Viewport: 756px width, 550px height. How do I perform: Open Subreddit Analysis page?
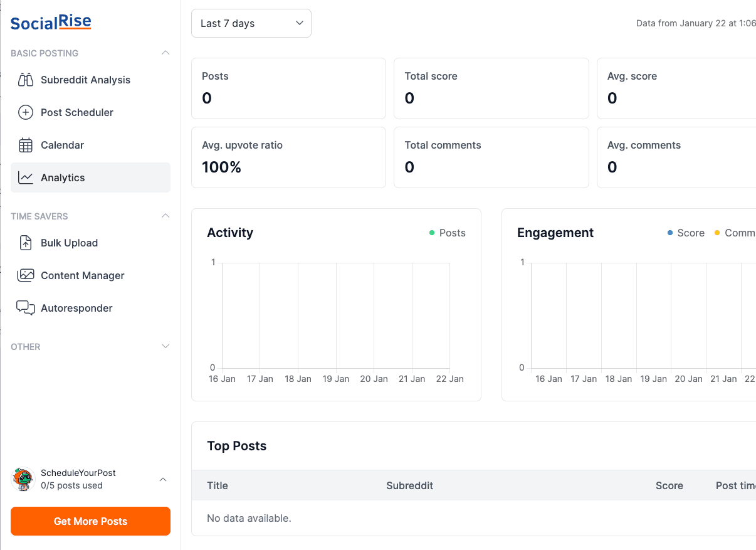point(90,80)
